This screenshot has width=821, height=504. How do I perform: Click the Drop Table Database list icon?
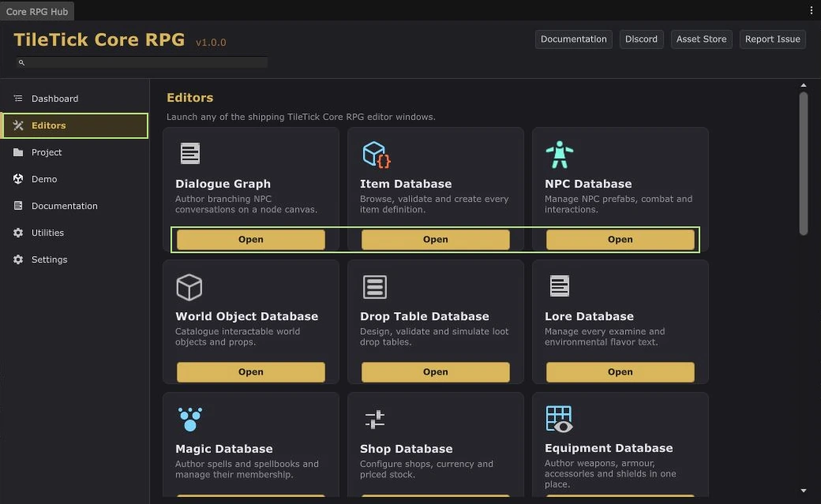point(375,287)
